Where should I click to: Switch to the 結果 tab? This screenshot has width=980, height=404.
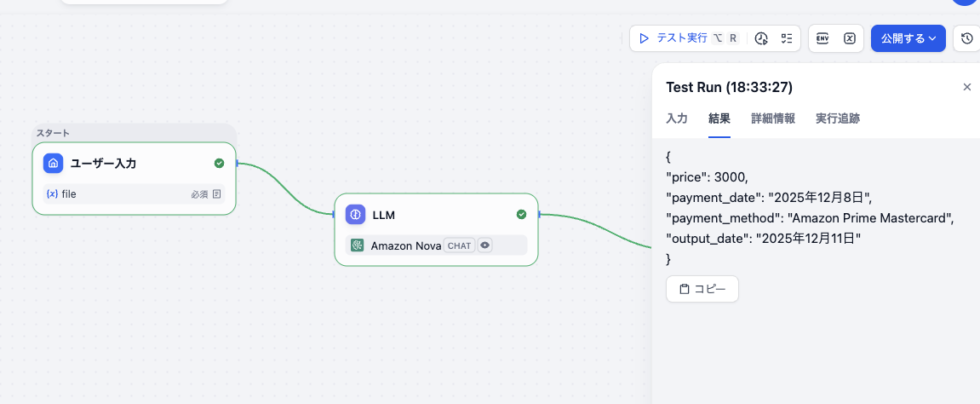click(719, 118)
